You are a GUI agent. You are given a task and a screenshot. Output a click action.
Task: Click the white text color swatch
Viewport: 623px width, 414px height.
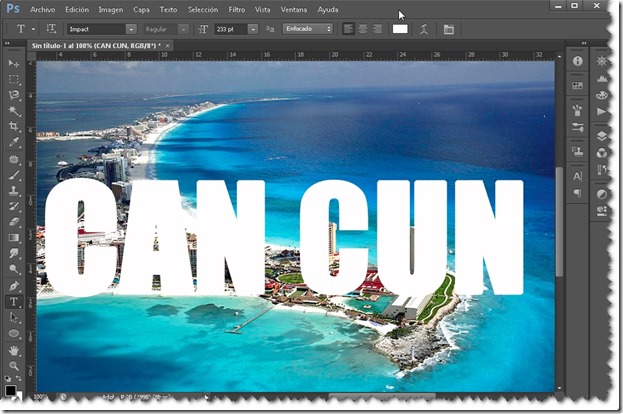[400, 29]
